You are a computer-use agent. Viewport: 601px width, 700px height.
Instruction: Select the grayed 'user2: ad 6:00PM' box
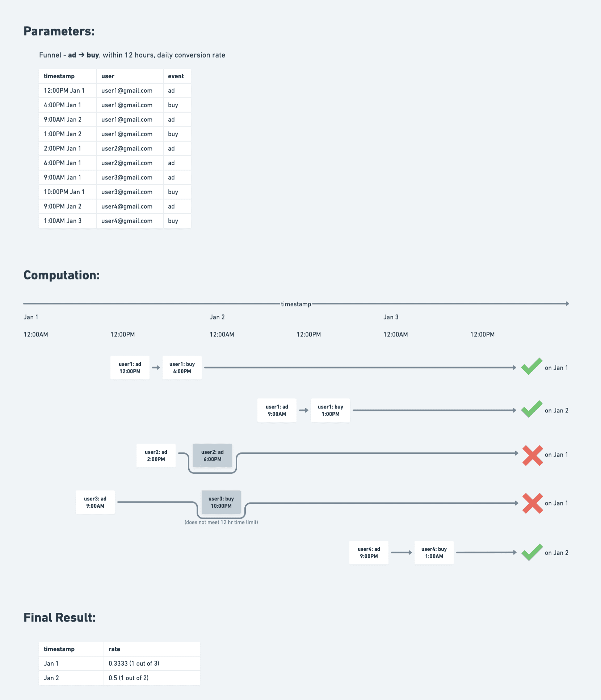pyautogui.click(x=213, y=456)
